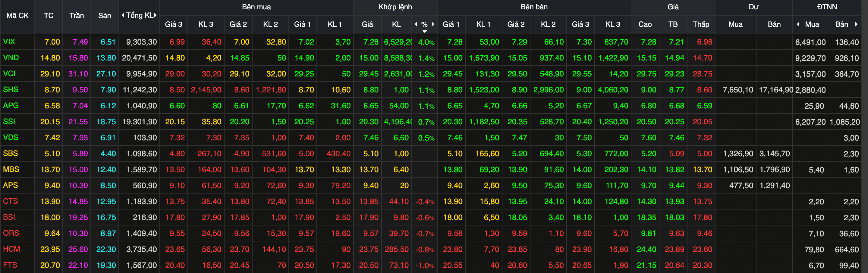Select the Bên mua group header
This screenshot has width=868, height=273.
pos(256,7)
